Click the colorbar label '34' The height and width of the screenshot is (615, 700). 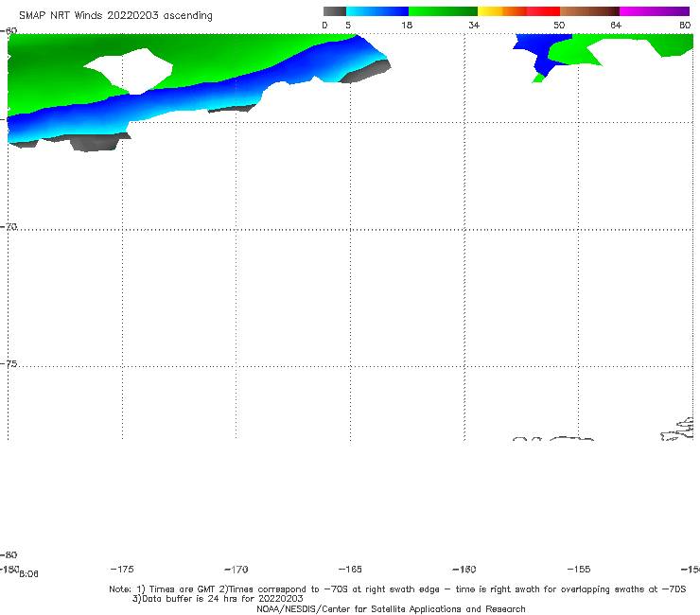pos(474,25)
